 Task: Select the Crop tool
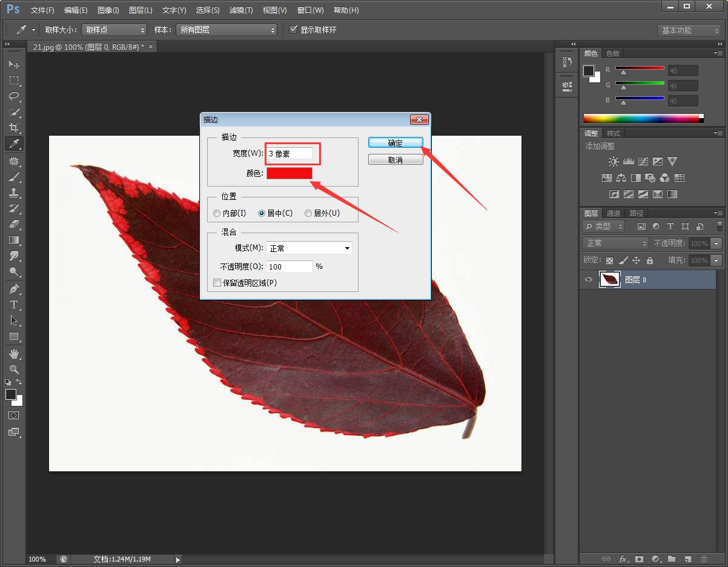(13, 128)
